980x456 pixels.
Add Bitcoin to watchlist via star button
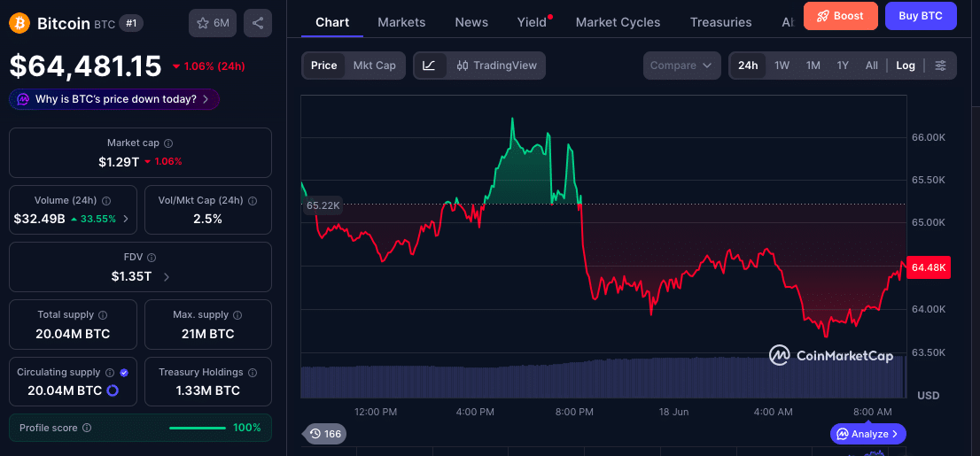pyautogui.click(x=213, y=23)
